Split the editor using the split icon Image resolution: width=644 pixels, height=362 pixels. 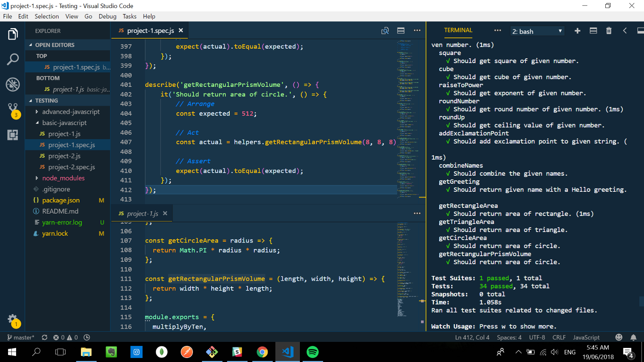click(x=401, y=31)
